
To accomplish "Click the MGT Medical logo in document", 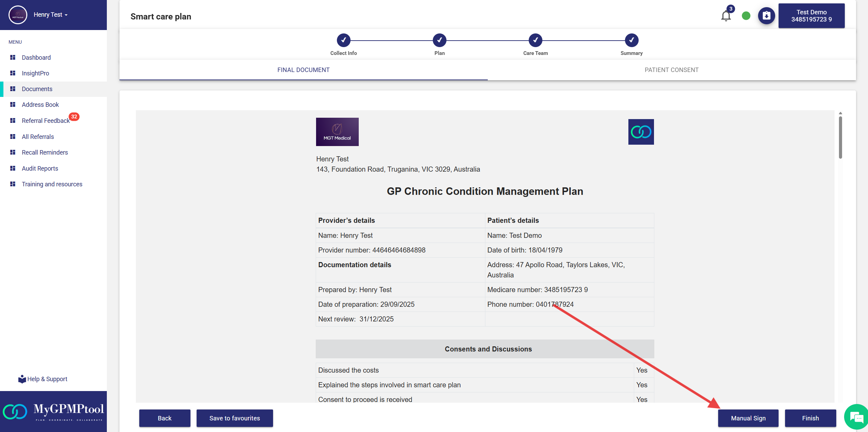I will tap(337, 132).
